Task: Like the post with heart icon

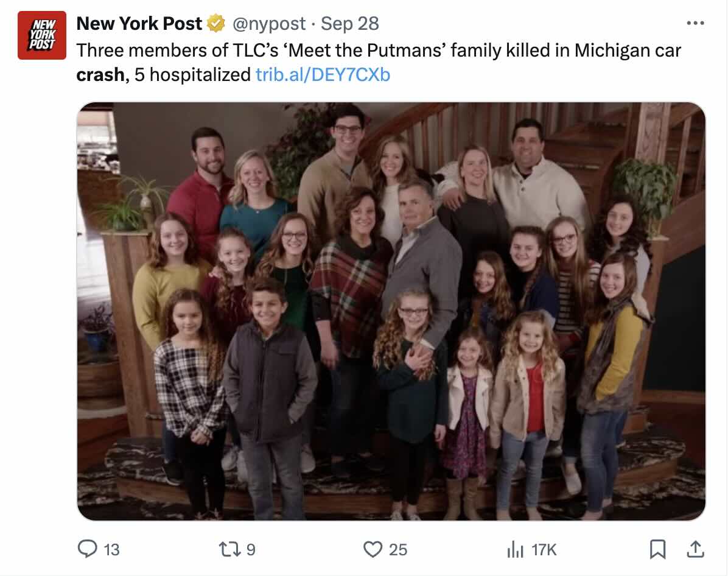Action: (x=373, y=549)
